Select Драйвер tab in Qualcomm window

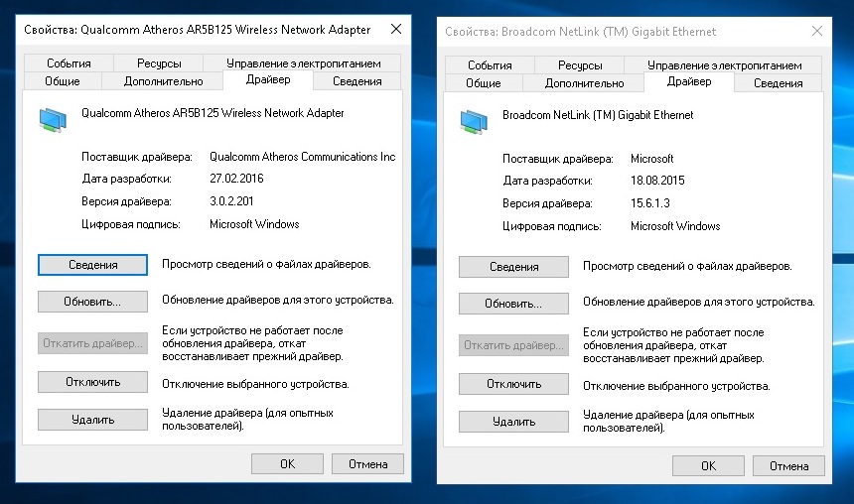[268, 79]
